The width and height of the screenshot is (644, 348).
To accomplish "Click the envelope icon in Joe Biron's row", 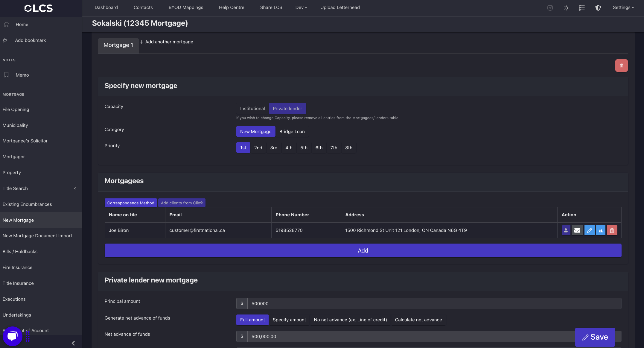I will click(577, 230).
